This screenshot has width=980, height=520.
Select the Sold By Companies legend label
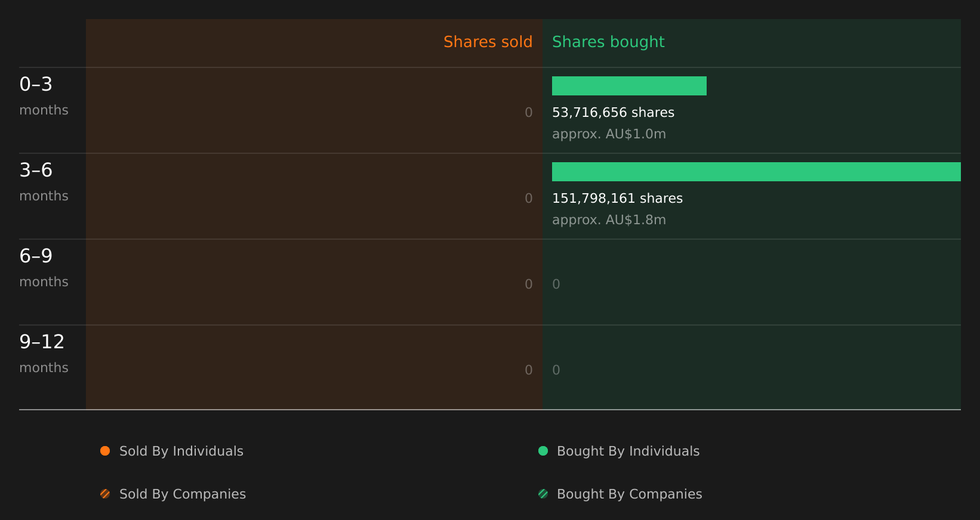[183, 494]
